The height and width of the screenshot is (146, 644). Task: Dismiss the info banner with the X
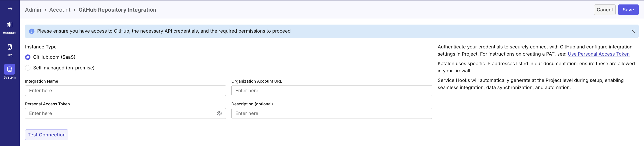click(633, 31)
